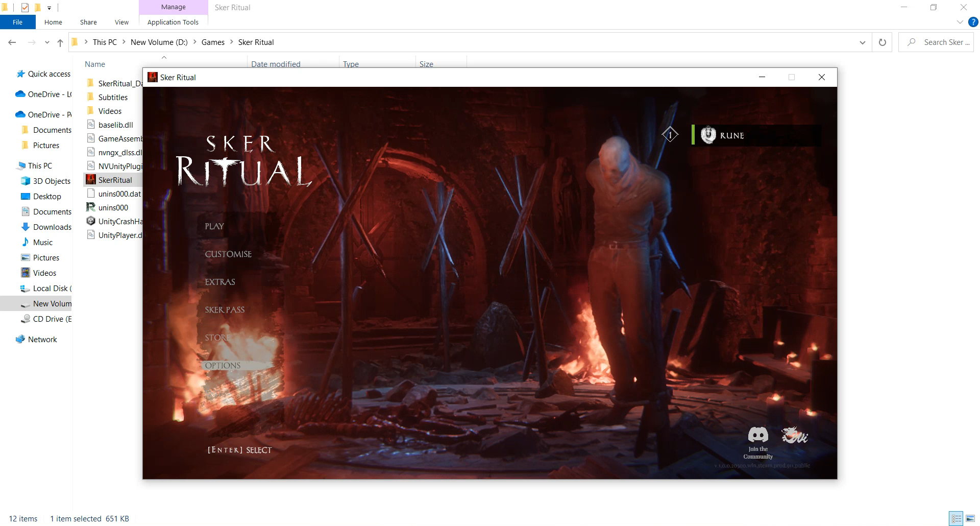Open OPTIONS in the game menu

tap(223, 366)
